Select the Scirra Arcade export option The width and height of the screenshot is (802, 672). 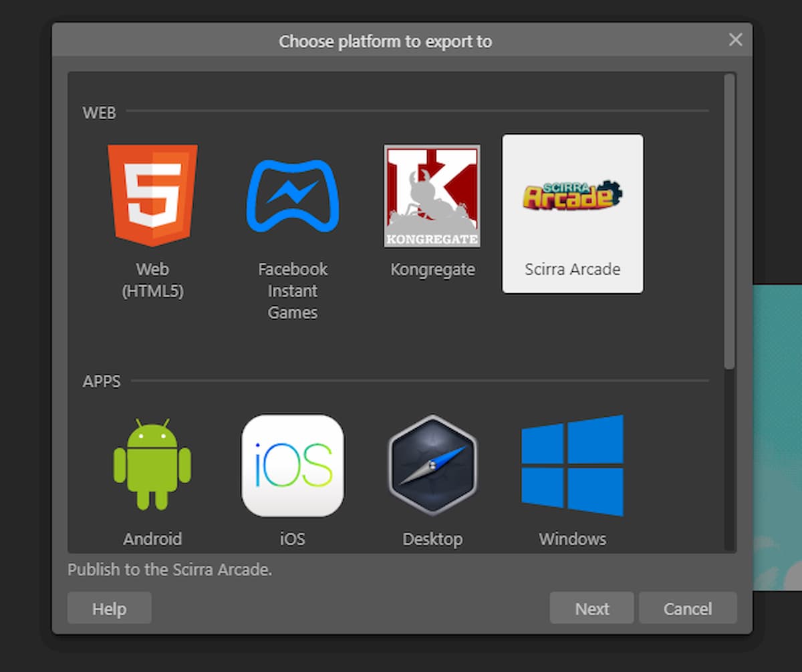pos(573,213)
